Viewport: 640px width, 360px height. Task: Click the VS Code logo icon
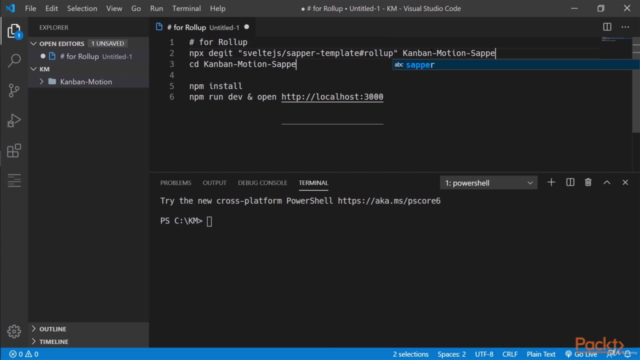pyautogui.click(x=10, y=8)
